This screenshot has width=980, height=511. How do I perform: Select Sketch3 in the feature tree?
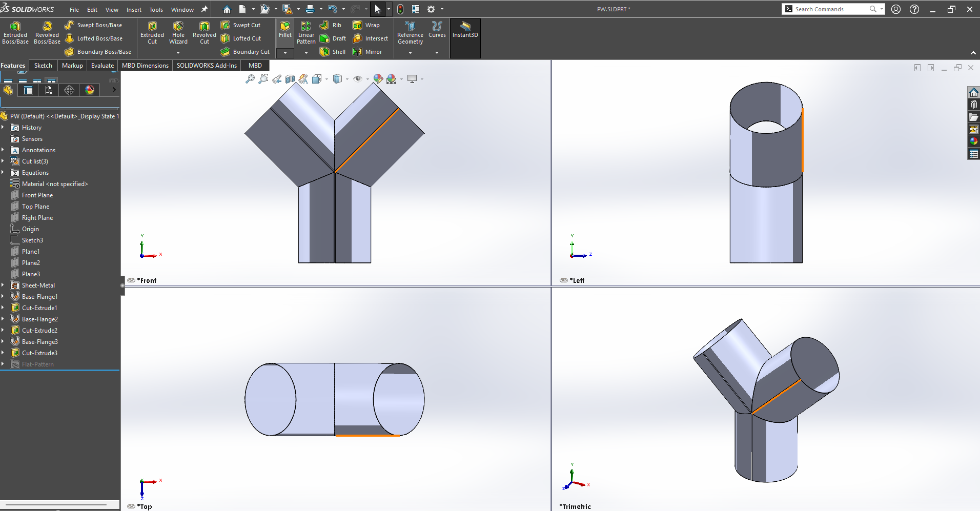32,240
